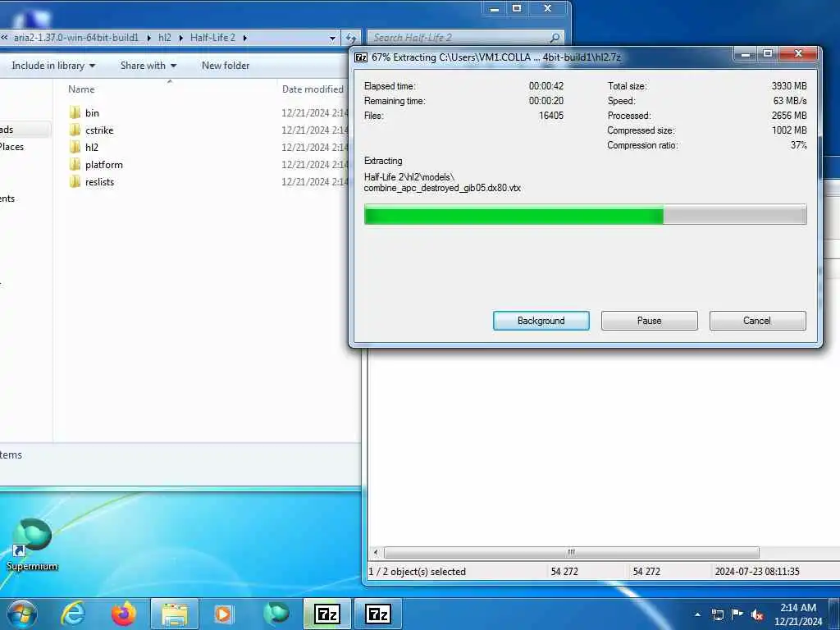Click the Remaining time value 00:00:20
The height and width of the screenshot is (630, 840).
point(546,101)
